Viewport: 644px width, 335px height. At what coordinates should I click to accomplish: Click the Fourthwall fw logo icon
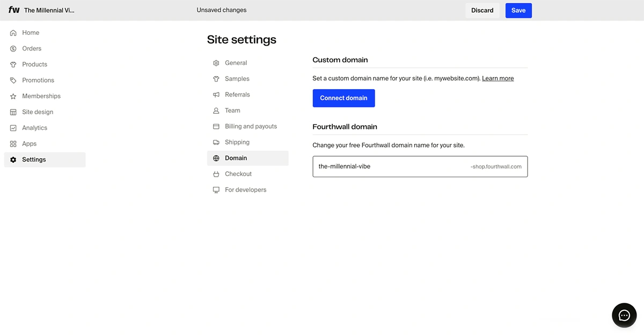[14, 10]
